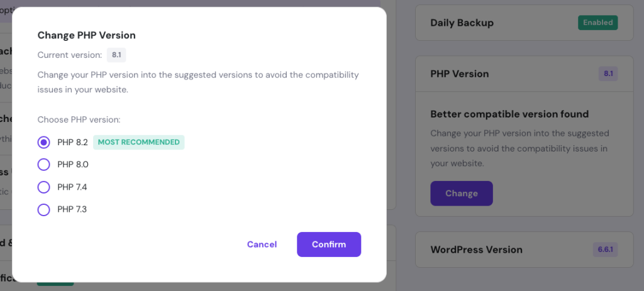Click the 6.6.1 WordPress version badge
This screenshot has height=291, width=644.
point(605,250)
